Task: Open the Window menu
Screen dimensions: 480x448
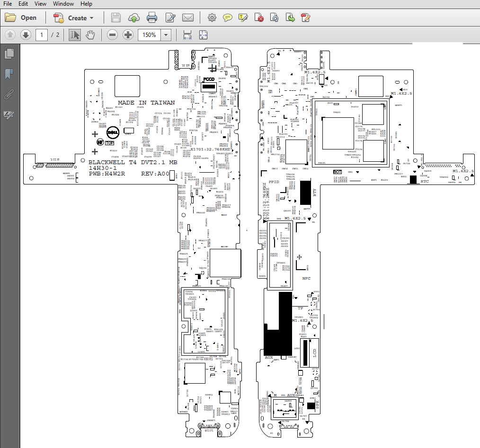Action: coord(63,4)
